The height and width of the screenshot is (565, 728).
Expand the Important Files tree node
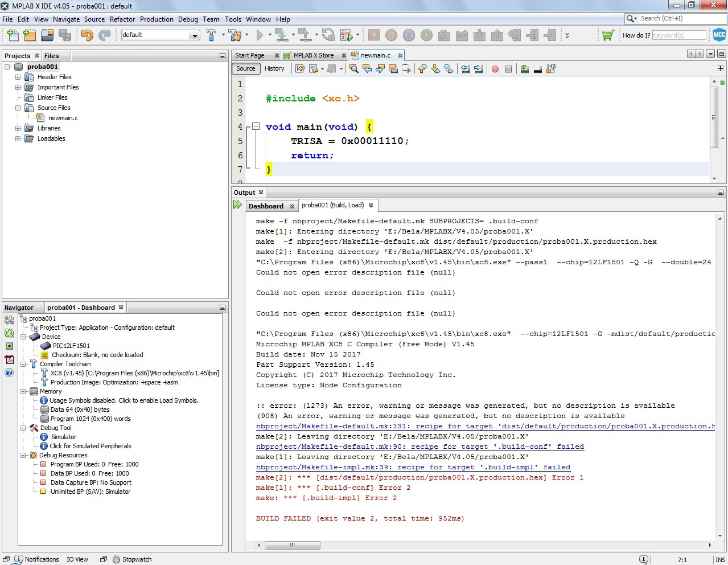(x=18, y=87)
